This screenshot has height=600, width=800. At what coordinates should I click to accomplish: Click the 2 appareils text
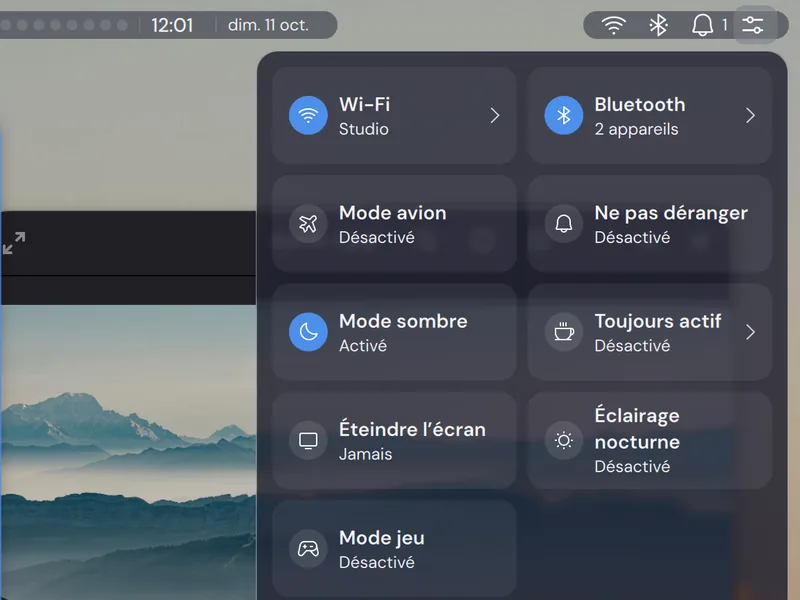(x=636, y=130)
